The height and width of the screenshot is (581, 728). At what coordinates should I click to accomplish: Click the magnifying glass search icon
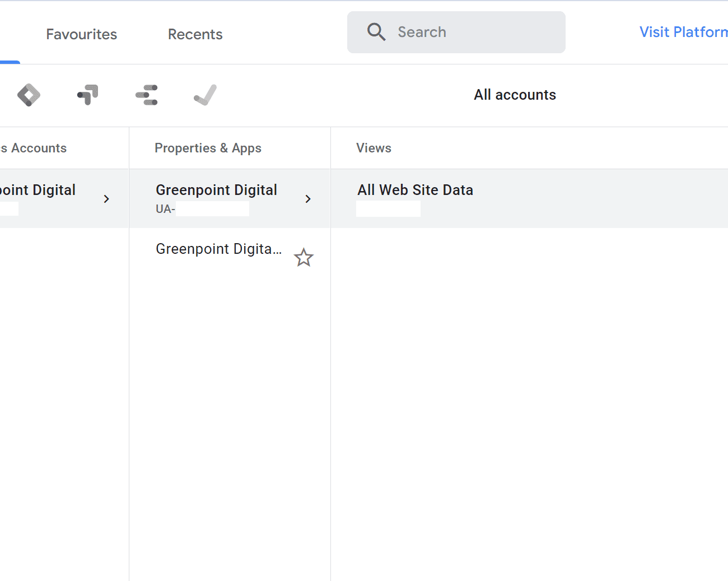pyautogui.click(x=376, y=32)
